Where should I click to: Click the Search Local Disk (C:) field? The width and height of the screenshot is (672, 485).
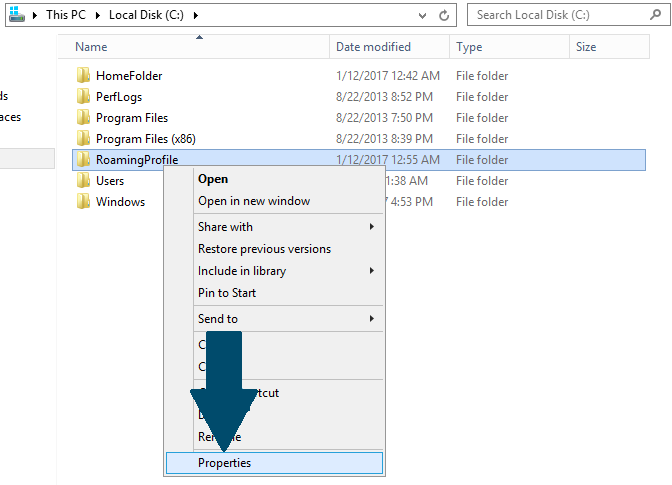pyautogui.click(x=560, y=15)
